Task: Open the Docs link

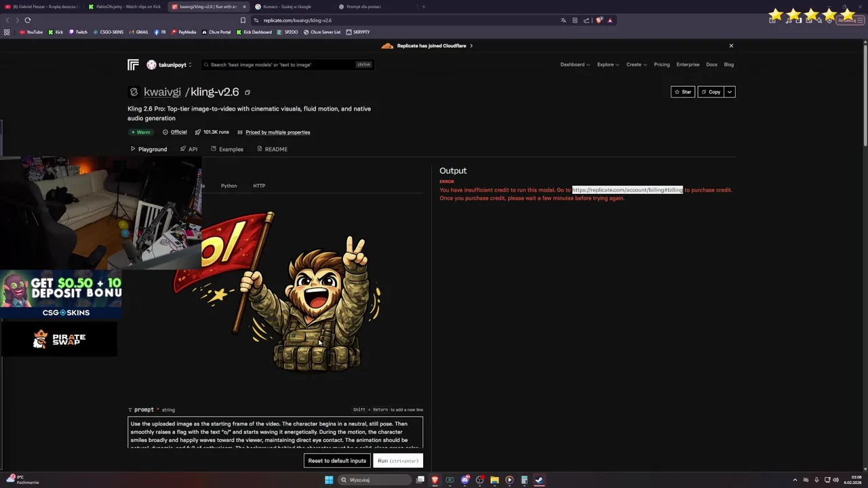Action: [x=711, y=64]
